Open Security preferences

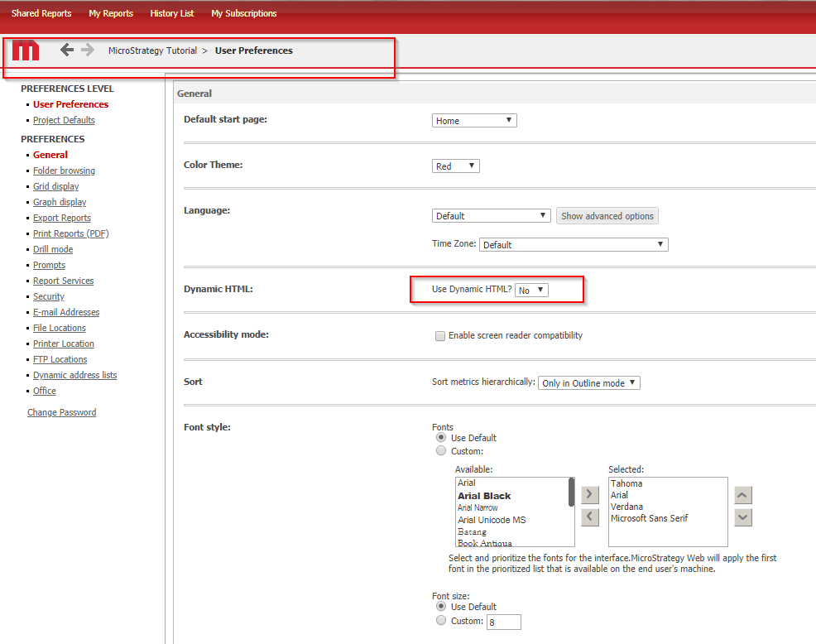(x=49, y=296)
